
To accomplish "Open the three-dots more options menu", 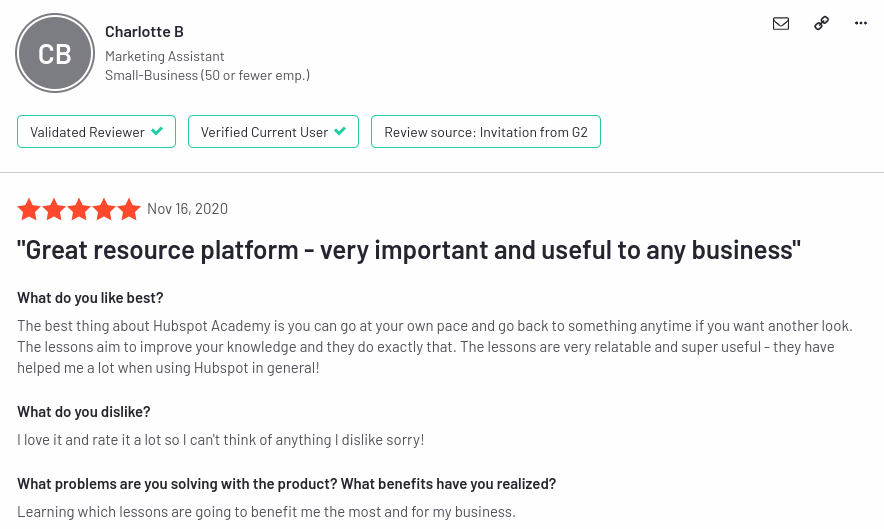I will (x=861, y=23).
